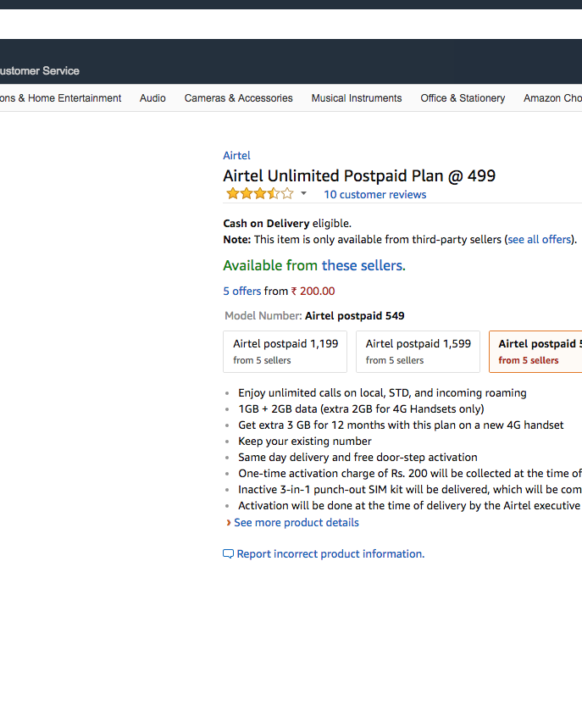Image resolution: width=582 pixels, height=728 pixels.
Task: Select the highlighted Airtel postpaid plan option
Action: (x=537, y=352)
